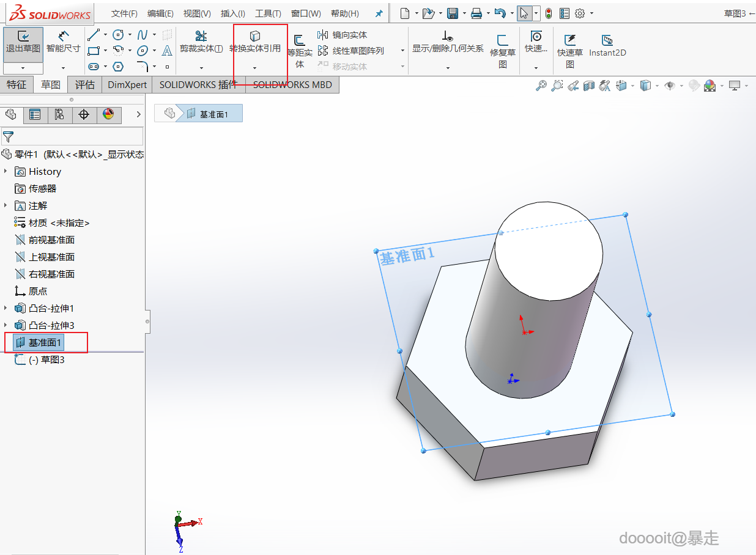Expand the History folder in tree
Viewport: 756px width, 555px height.
(6, 172)
